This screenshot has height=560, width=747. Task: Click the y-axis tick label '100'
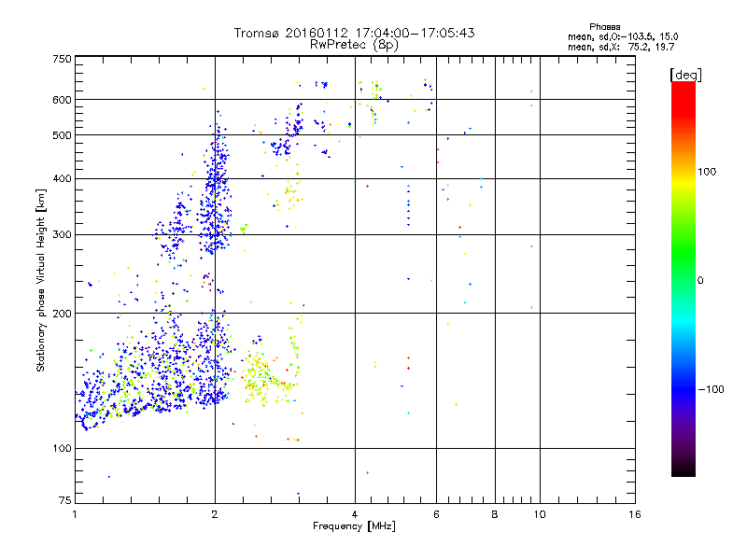click(62, 449)
